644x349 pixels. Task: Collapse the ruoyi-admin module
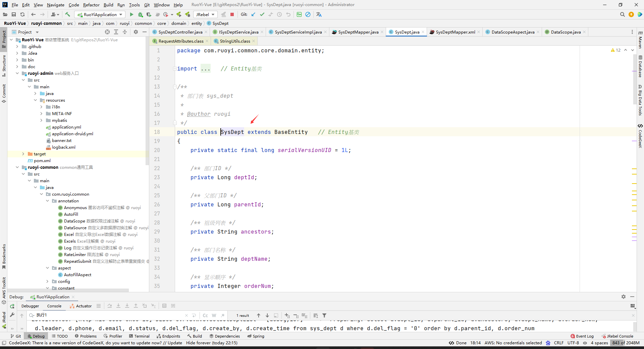tap(17, 73)
